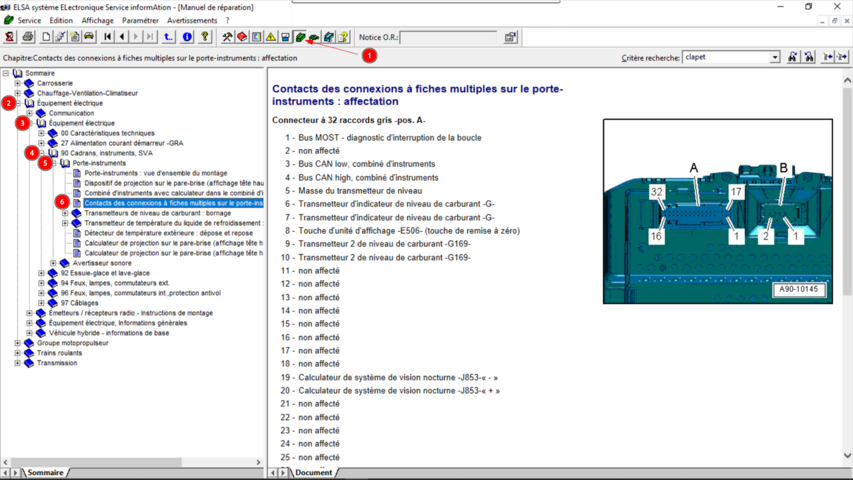Screen dimensions: 853x480
Task: Click the red exit/logout toolbar icon
Action: 10,37
